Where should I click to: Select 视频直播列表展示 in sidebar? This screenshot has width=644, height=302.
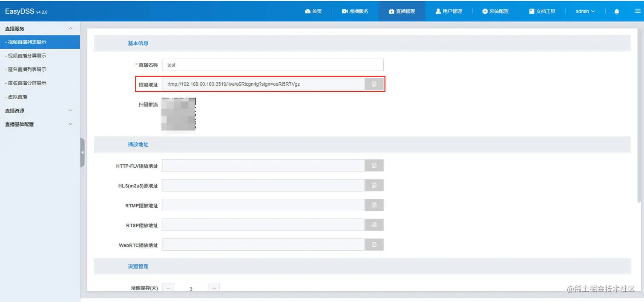tap(40, 42)
